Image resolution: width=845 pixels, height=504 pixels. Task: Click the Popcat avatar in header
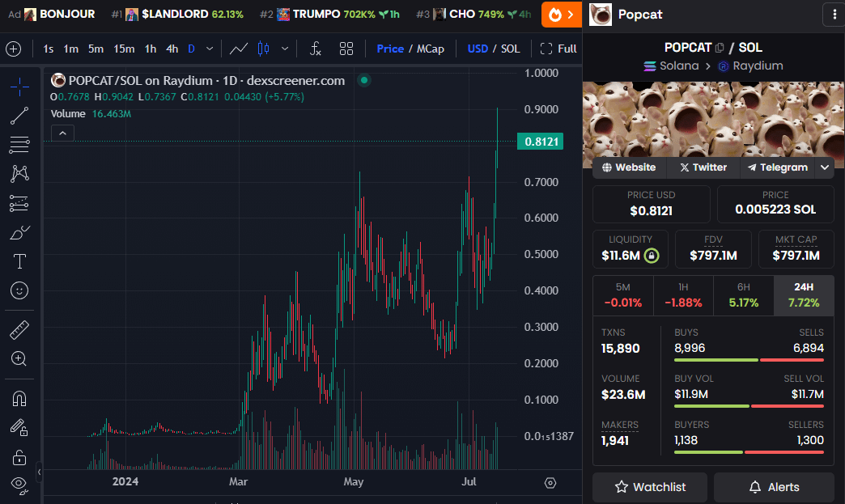tap(601, 15)
